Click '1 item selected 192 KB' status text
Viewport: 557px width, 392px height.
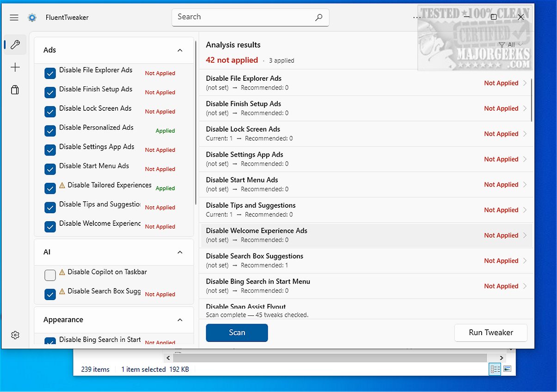point(155,369)
